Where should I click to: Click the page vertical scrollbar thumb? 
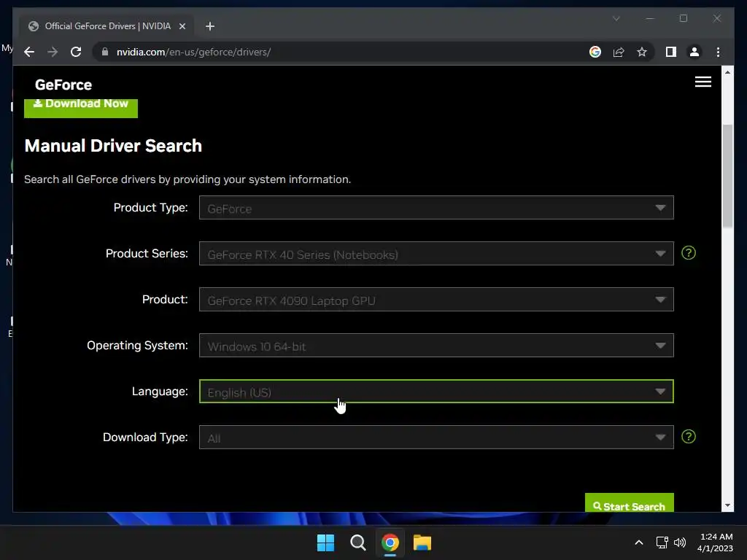[727, 176]
